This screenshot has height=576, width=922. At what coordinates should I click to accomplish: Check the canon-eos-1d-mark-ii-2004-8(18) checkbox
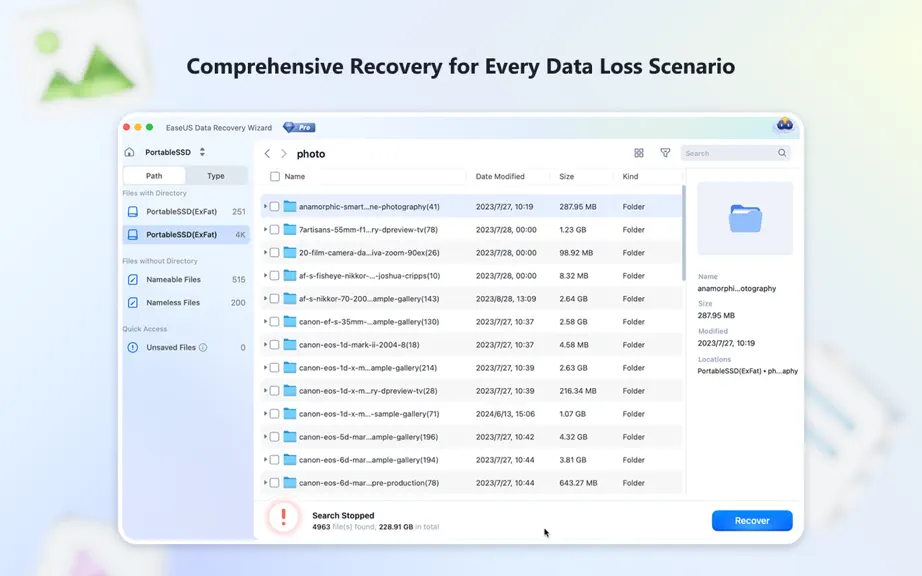point(274,345)
